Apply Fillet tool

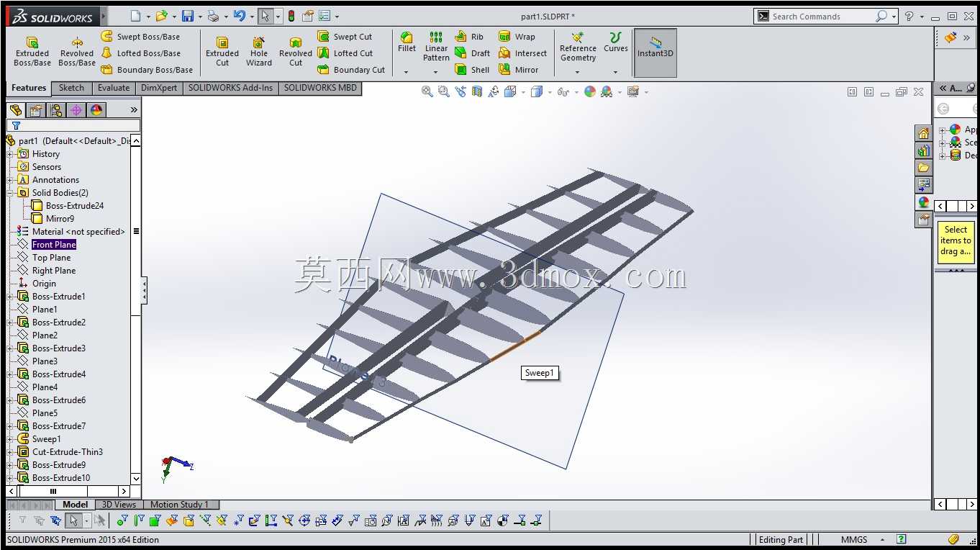click(407, 42)
